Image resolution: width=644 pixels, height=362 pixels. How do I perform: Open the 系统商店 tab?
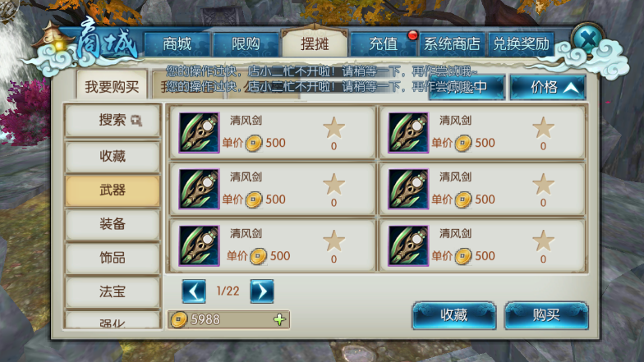click(452, 44)
